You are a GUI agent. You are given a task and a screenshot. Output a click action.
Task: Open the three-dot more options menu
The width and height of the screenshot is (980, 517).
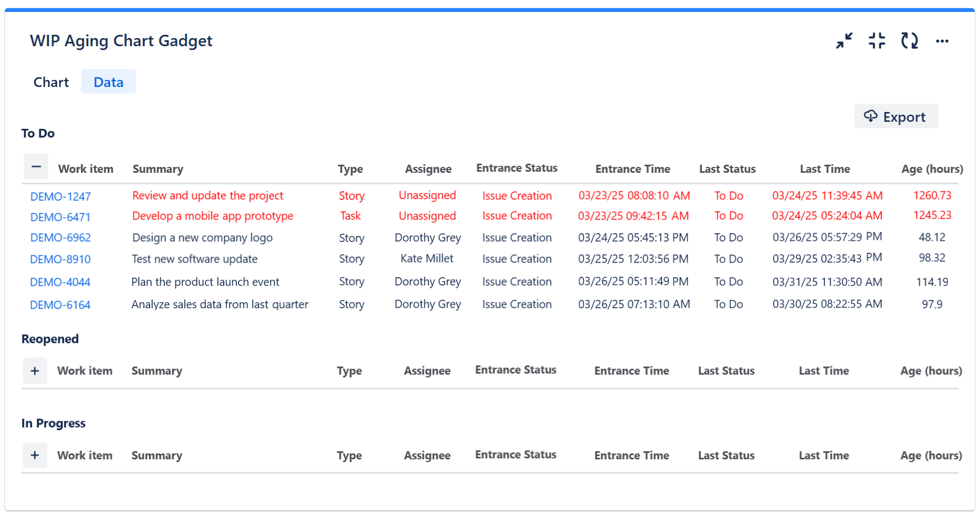[942, 41]
